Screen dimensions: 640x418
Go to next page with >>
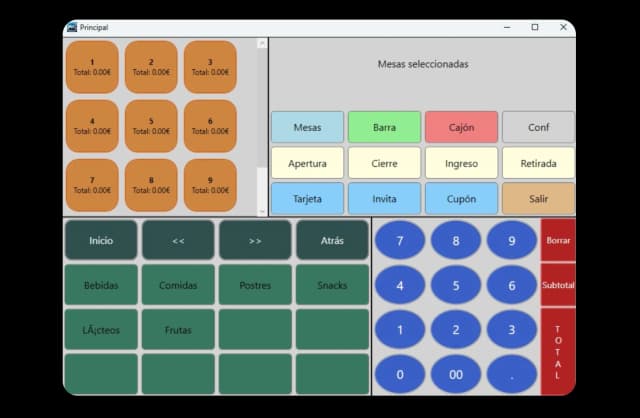point(255,240)
